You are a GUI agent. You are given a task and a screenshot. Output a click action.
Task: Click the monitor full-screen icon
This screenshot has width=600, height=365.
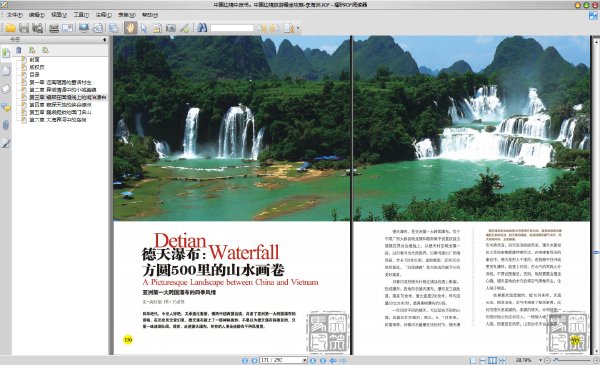coord(83,28)
